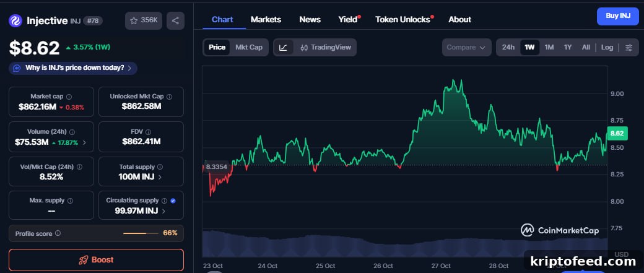Show info for Unlocked Mkt Cap
644x273 pixels.
[169, 97]
